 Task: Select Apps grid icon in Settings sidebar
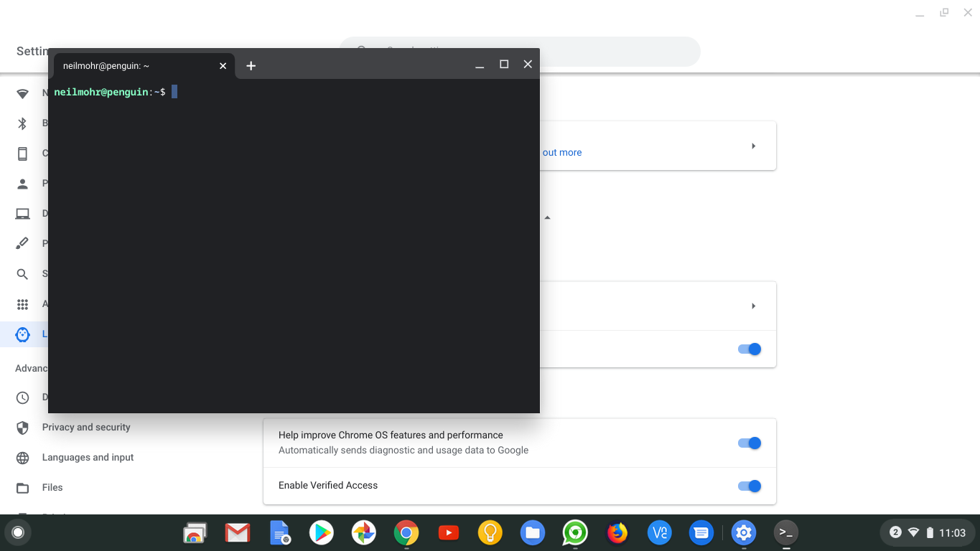pos(22,304)
